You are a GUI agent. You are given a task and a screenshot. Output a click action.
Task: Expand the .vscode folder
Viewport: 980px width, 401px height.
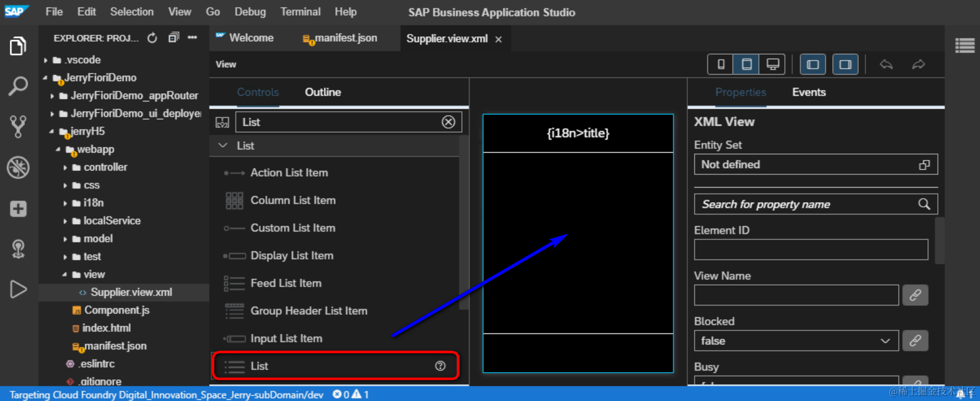coord(46,60)
